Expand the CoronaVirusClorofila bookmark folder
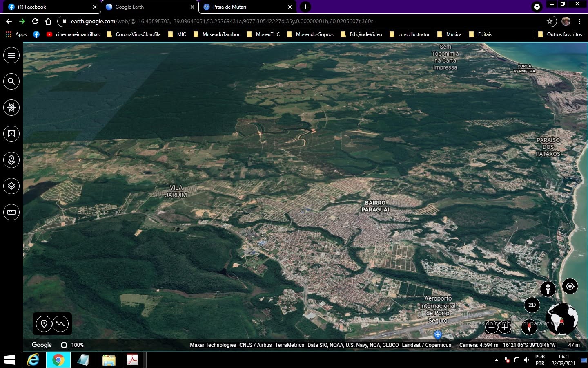588x368 pixels. [134, 34]
